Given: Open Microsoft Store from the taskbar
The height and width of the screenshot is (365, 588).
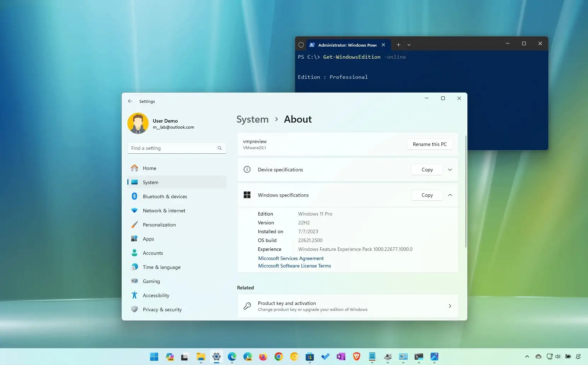Looking at the screenshot, I should tap(310, 357).
